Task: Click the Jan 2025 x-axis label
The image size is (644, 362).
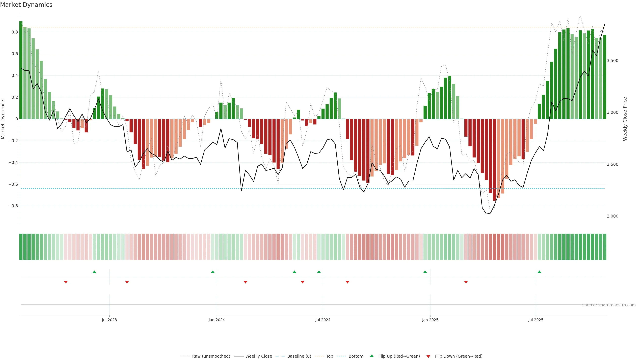Action: pyautogui.click(x=430, y=320)
